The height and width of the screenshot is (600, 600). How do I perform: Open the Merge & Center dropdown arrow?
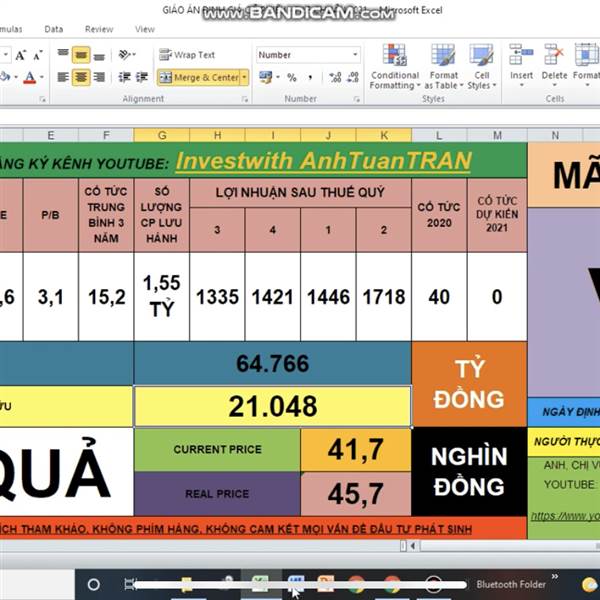click(x=244, y=78)
